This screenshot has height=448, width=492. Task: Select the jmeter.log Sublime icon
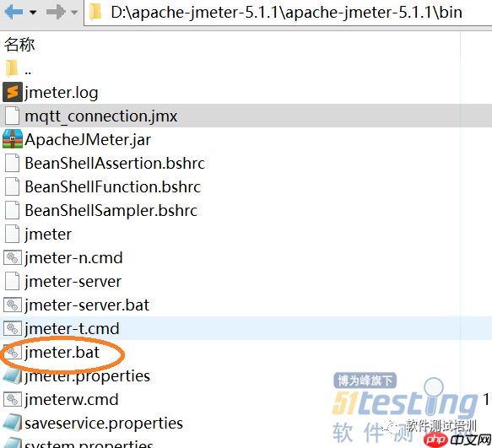click(x=13, y=92)
